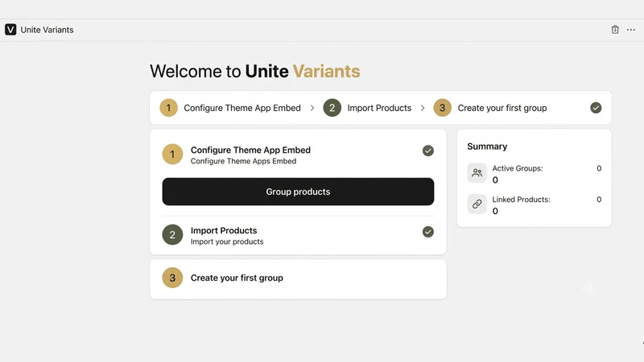Click the 'Active Groups:' label
The height and width of the screenshot is (362, 644).
point(518,168)
